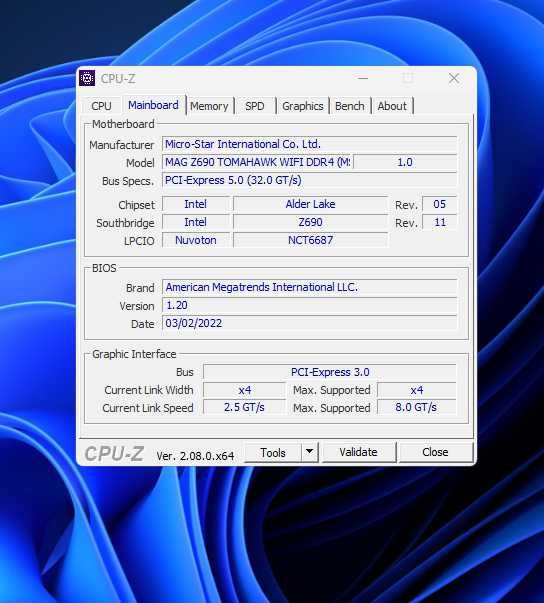Click the Graphic Interface Bus PCI-Express 3.0

[330, 372]
